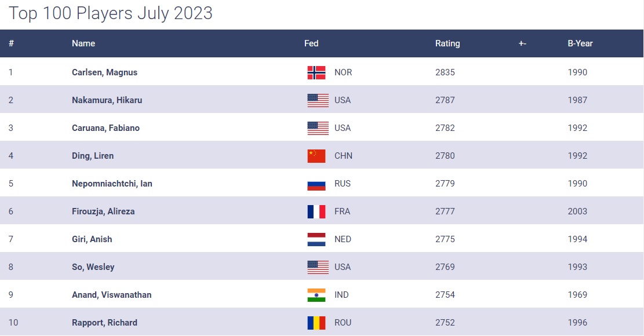Viewport: 644px width, 336px height.
Task: Open Carlsen, Magnus player profile
Action: click(x=104, y=72)
